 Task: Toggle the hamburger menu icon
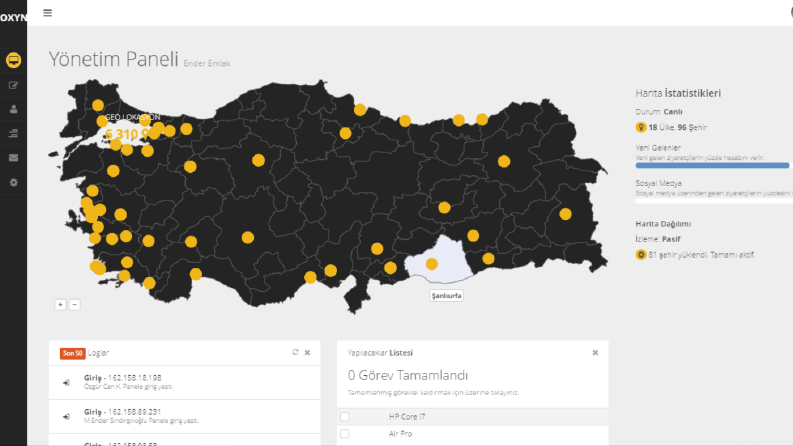[x=48, y=13]
